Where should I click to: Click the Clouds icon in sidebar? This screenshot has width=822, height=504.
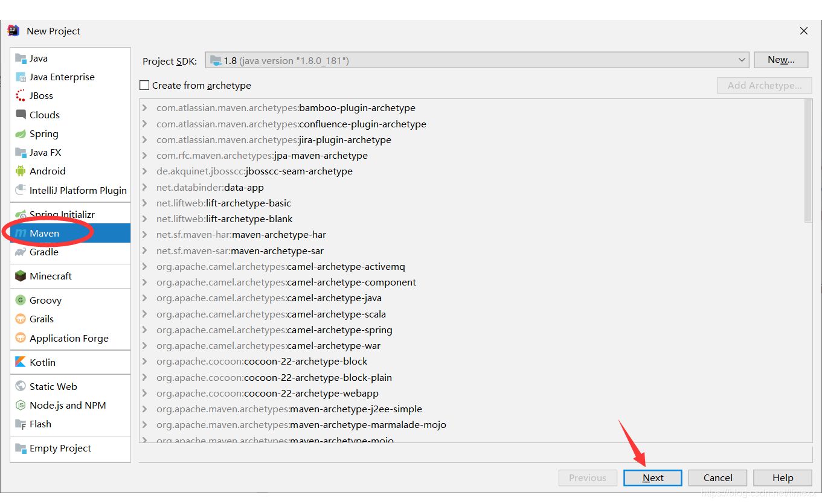[x=21, y=115]
